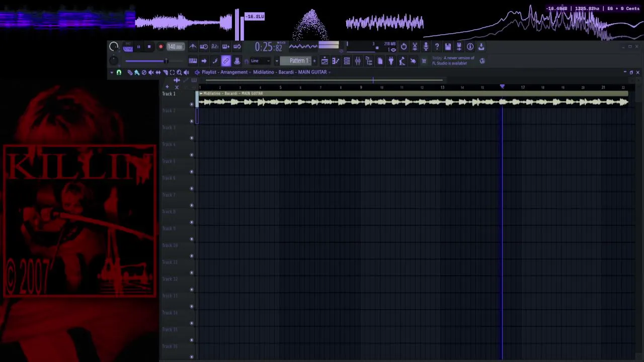Click the 140.000 tempo field
The width and height of the screenshot is (644, 362).
175,47
